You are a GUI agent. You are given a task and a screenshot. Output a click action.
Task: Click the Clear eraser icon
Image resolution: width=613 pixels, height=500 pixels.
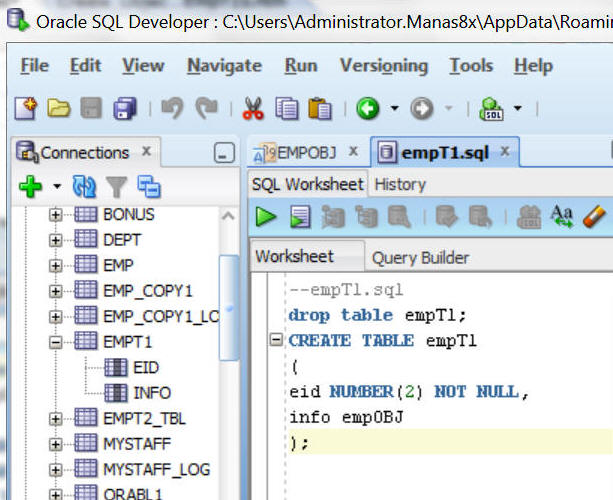[594, 217]
